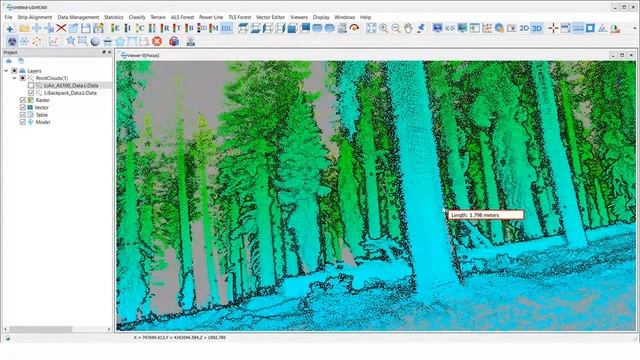Click the radiation-like circular icon in second toolbar
Image resolution: width=640 pixels, height=360 pixels.
click(12, 41)
